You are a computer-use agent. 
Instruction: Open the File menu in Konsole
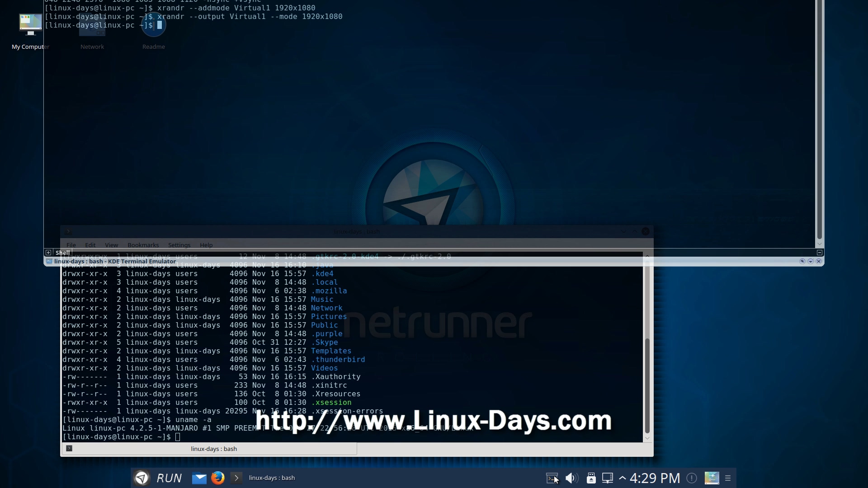[71, 245]
